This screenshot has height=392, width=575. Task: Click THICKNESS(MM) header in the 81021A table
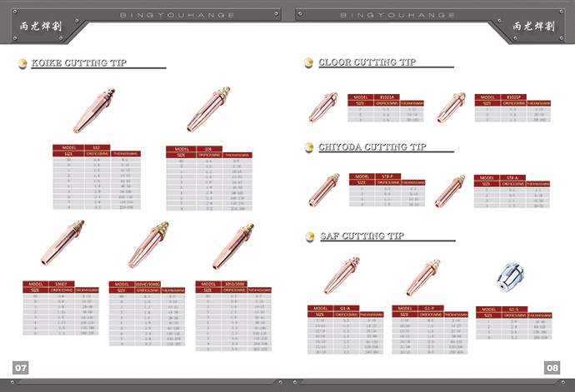click(x=412, y=104)
